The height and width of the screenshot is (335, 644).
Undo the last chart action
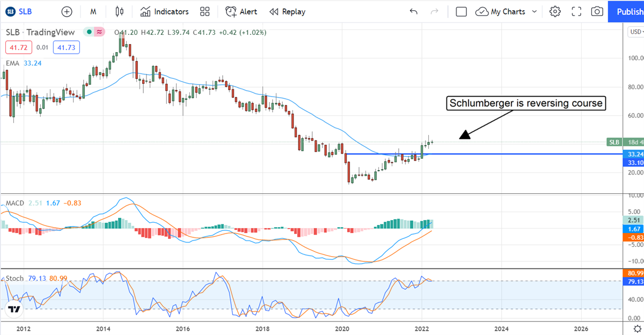click(x=413, y=11)
